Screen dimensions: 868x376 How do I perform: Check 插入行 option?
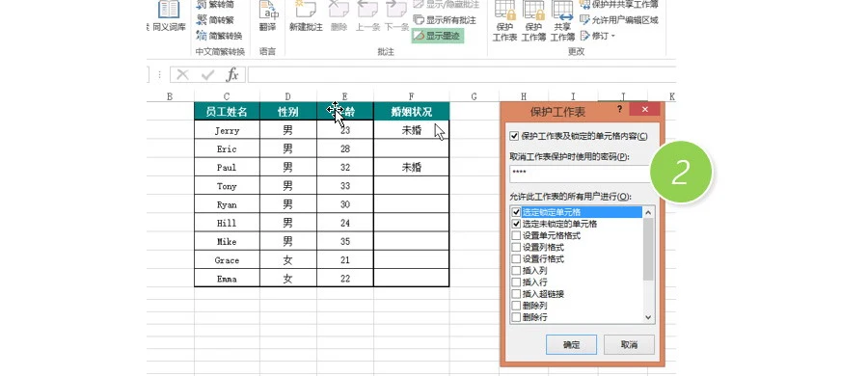coord(516,282)
